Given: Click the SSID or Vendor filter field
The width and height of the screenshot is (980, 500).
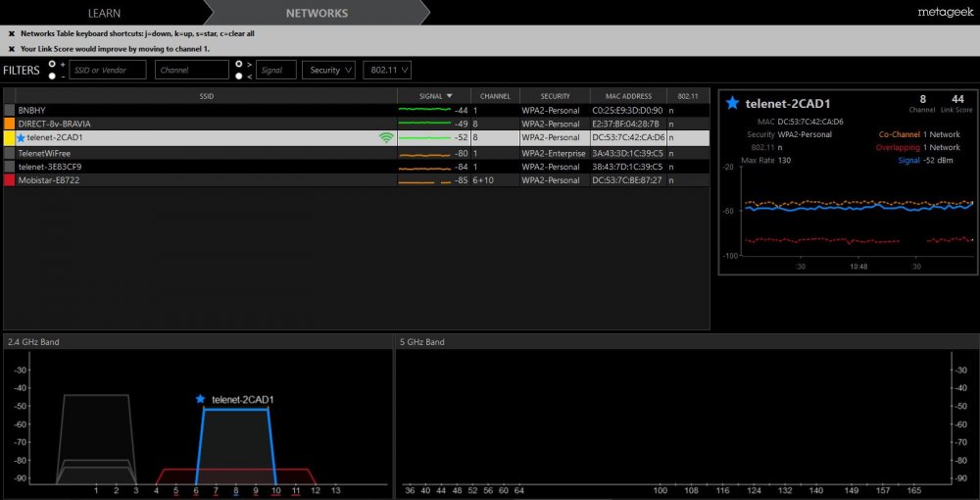Looking at the screenshot, I should tap(108, 70).
